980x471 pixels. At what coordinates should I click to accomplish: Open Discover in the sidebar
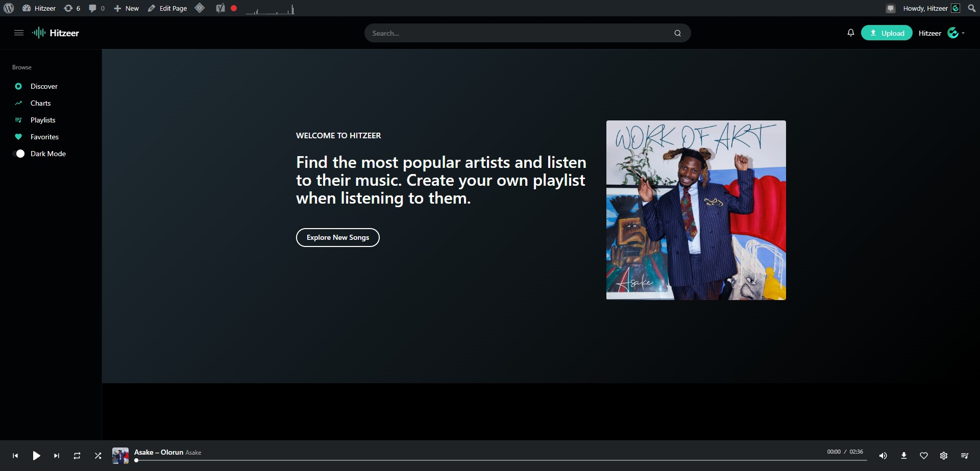(x=44, y=86)
